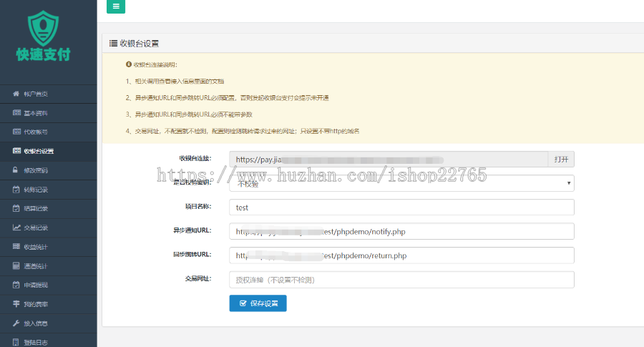The height and width of the screenshot is (347, 644).
Task: Click the 保存设置 button
Action: tap(258, 303)
